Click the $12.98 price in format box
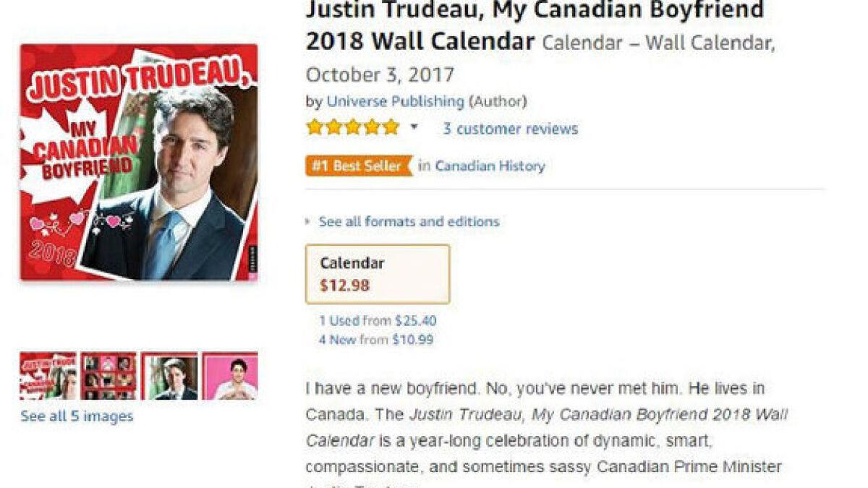Viewport: 868px width, 488px height. click(345, 285)
